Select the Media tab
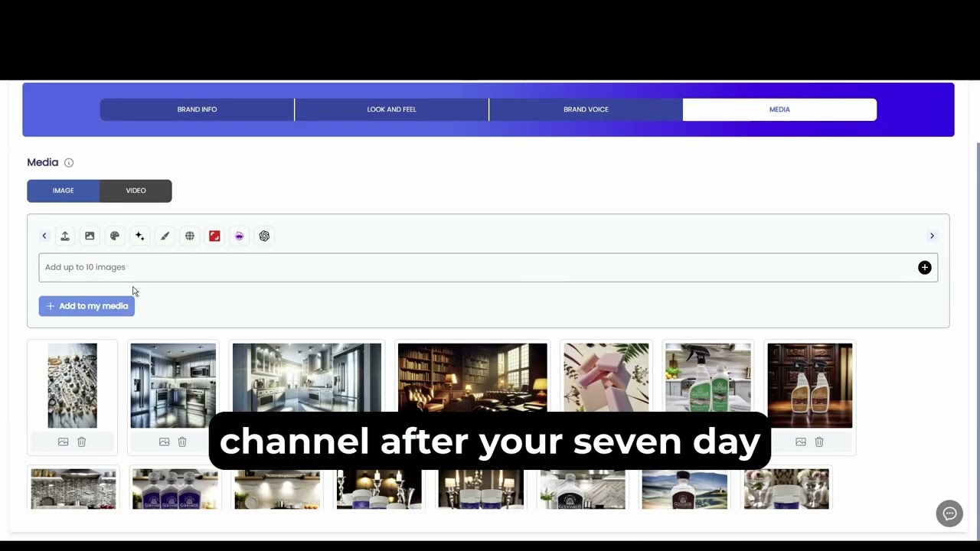Viewport: 980px width, 551px height. click(779, 109)
